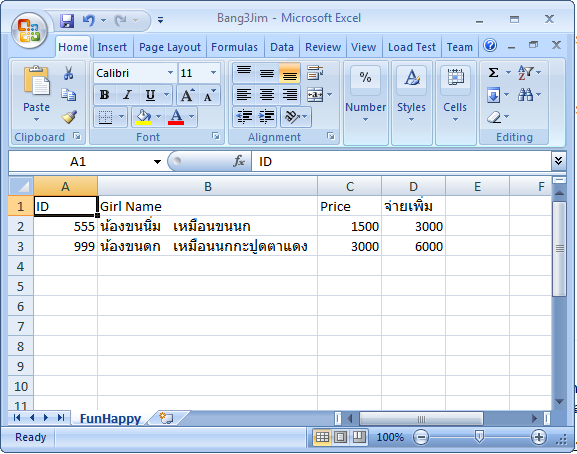This screenshot has width=577, height=454.
Task: Open the font size dropdown
Action: tap(213, 73)
